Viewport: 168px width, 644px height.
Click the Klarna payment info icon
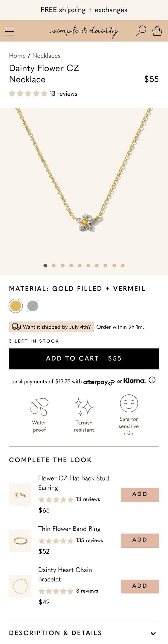pyautogui.click(x=152, y=380)
